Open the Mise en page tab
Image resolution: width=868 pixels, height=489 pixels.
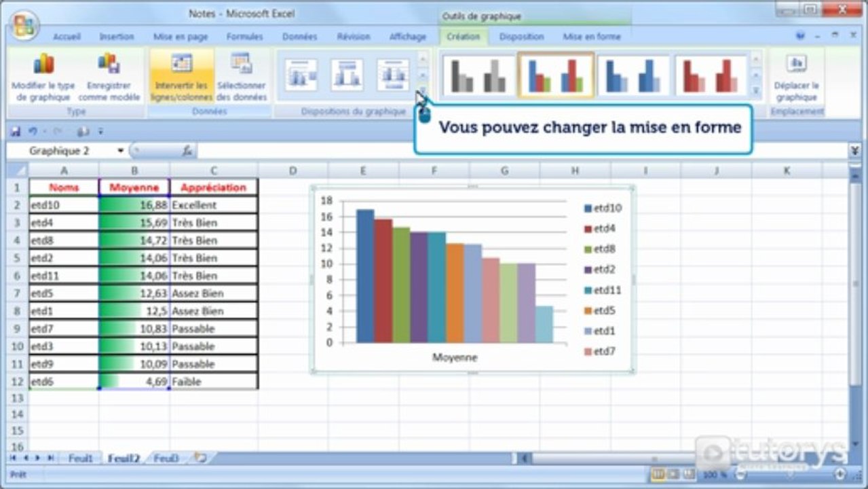tap(181, 37)
